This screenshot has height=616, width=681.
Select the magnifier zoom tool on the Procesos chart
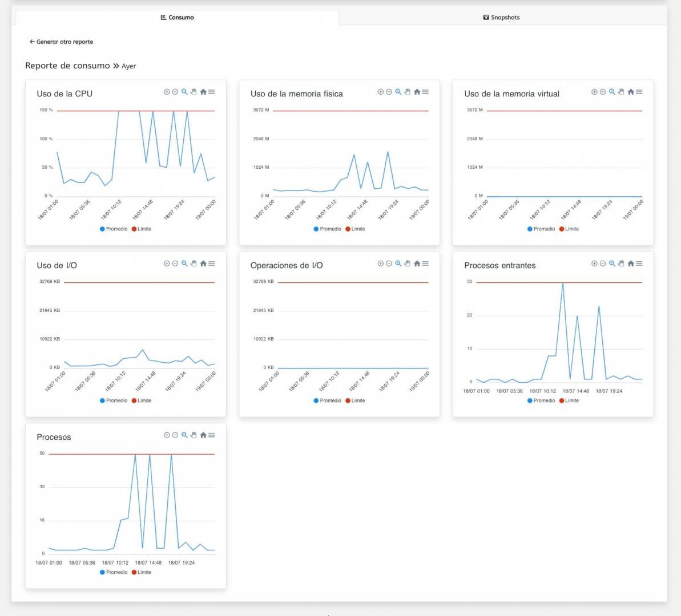(x=184, y=435)
